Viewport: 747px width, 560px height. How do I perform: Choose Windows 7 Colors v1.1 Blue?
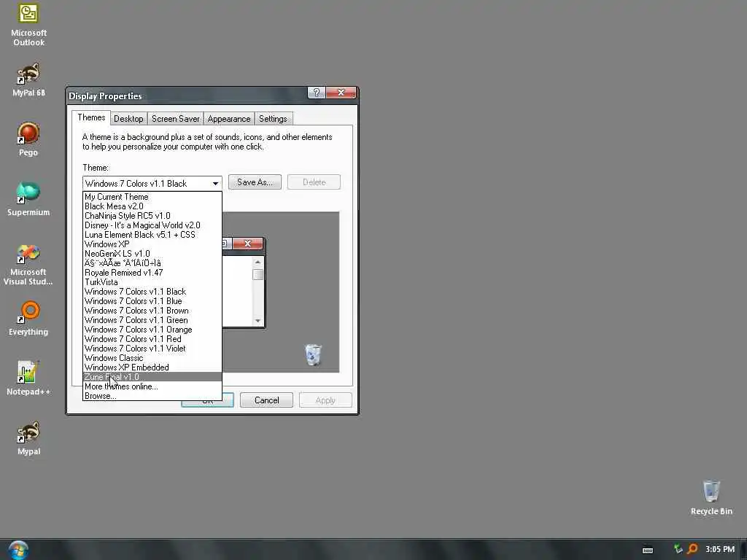(152, 301)
